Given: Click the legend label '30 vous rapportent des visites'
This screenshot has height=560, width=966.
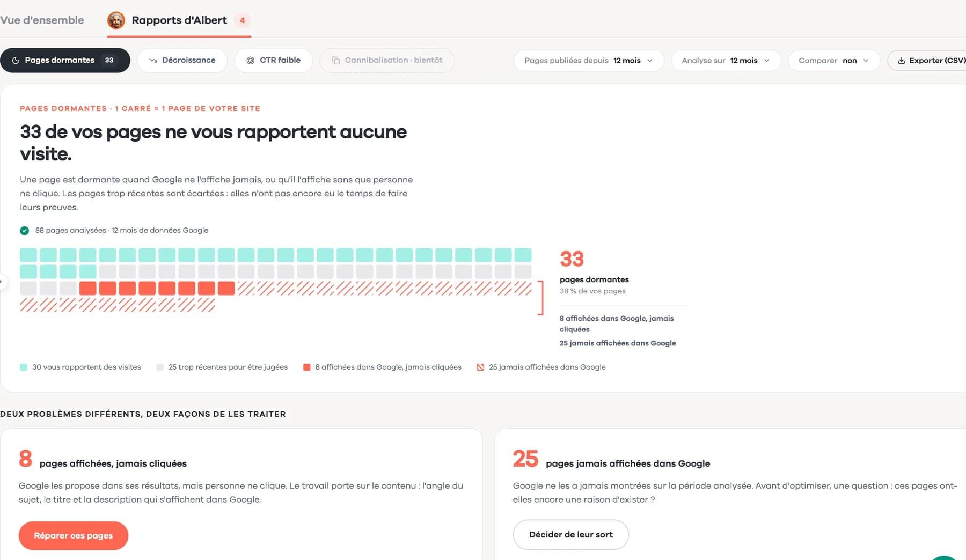Looking at the screenshot, I should click(86, 367).
